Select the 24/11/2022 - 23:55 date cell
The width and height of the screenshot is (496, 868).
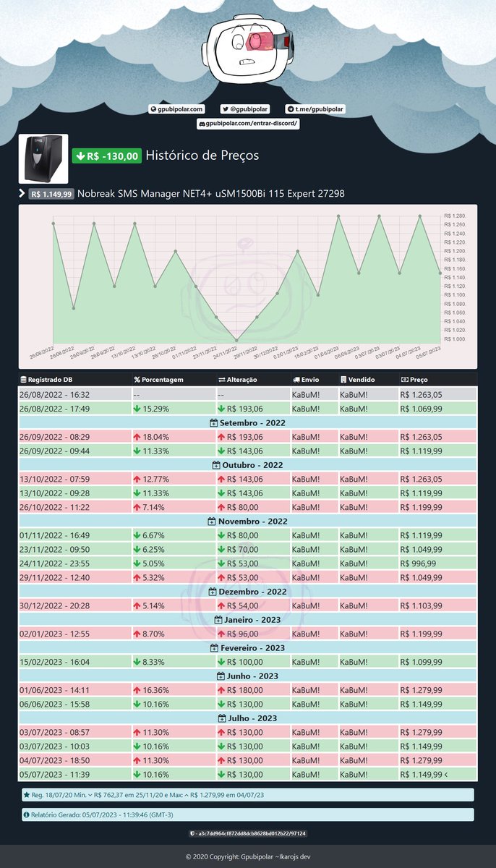tap(74, 563)
